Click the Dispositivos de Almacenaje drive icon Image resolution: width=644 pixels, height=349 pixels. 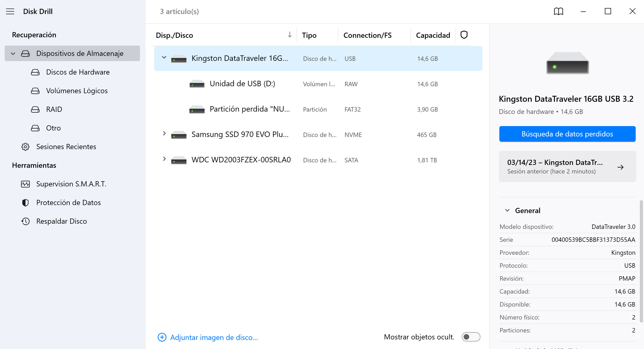[x=25, y=54]
